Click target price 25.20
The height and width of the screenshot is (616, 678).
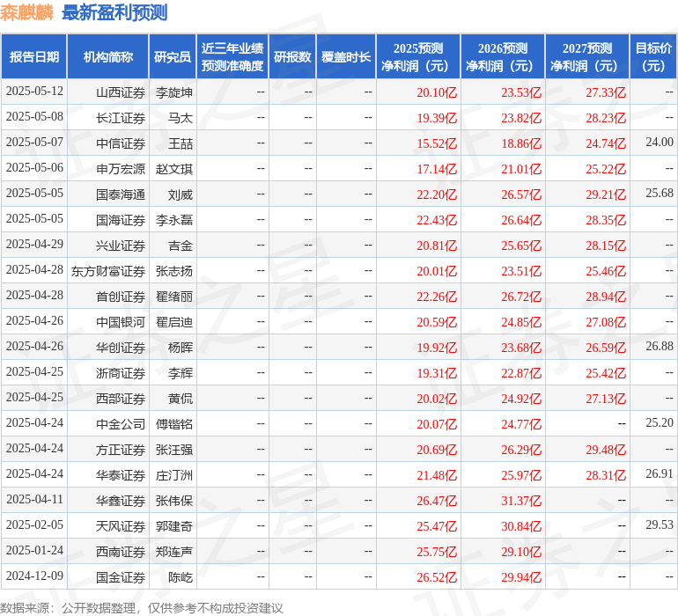pos(660,422)
